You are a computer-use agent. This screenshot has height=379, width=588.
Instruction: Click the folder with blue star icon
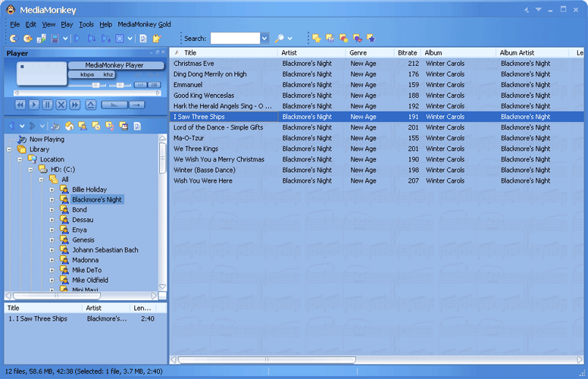pos(371,38)
